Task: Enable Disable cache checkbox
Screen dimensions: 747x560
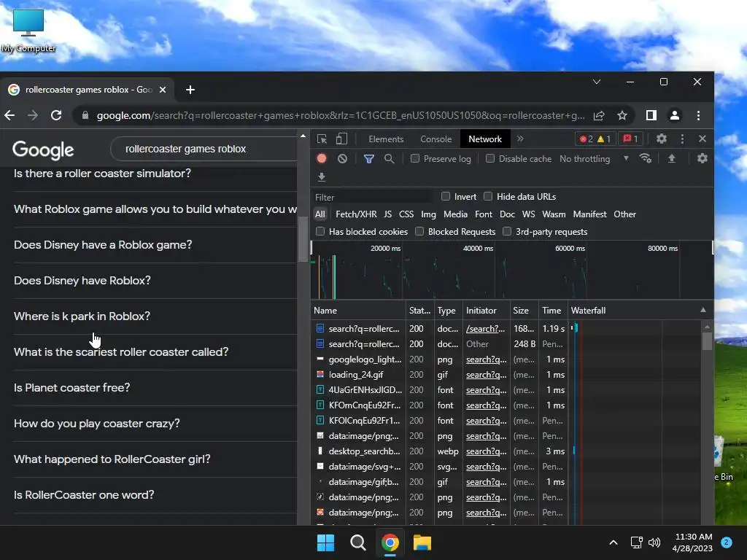Action: tap(489, 158)
